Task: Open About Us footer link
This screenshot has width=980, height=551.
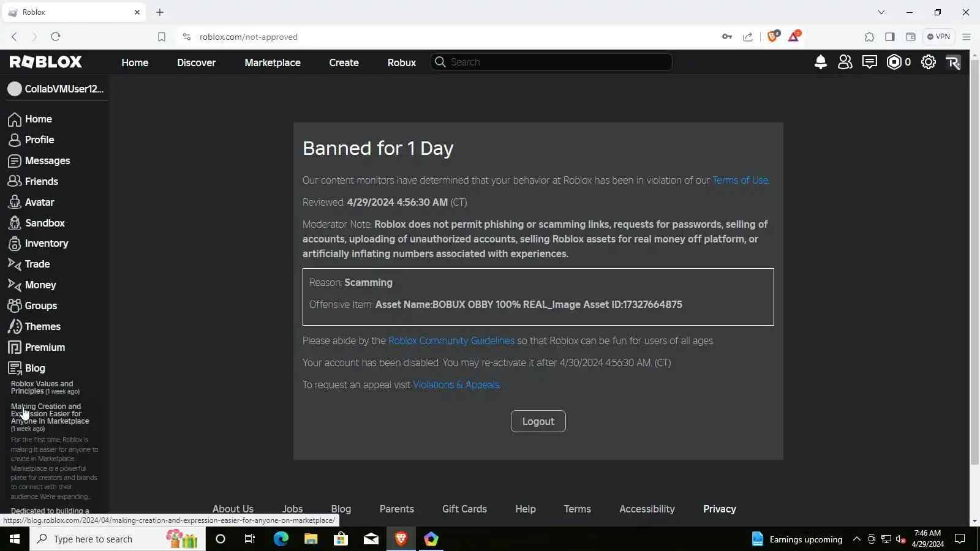Action: click(x=233, y=509)
